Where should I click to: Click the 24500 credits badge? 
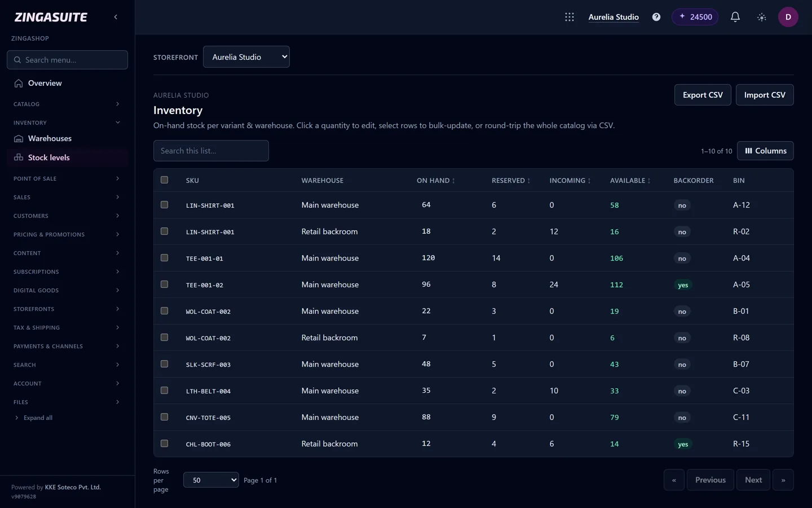(x=695, y=17)
